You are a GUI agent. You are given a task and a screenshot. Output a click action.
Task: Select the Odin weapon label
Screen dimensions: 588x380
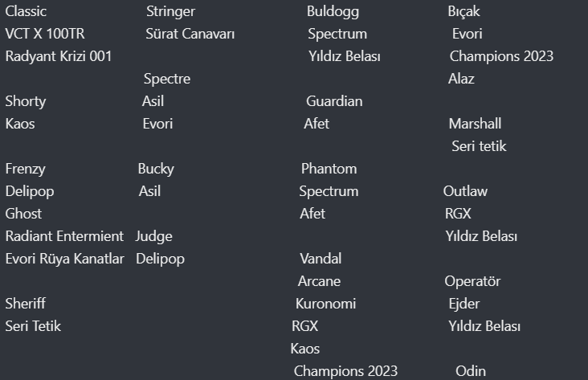point(471,371)
